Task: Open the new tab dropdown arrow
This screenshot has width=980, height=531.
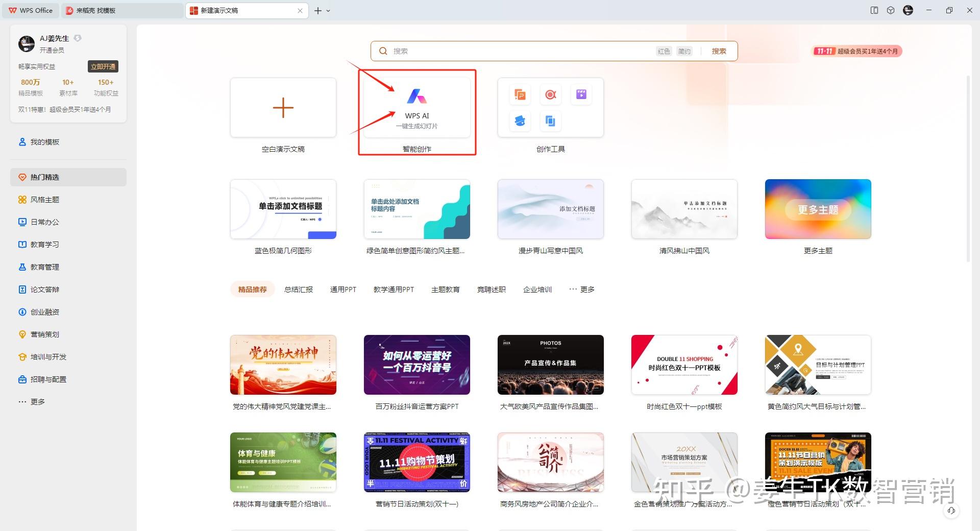Action: click(329, 10)
